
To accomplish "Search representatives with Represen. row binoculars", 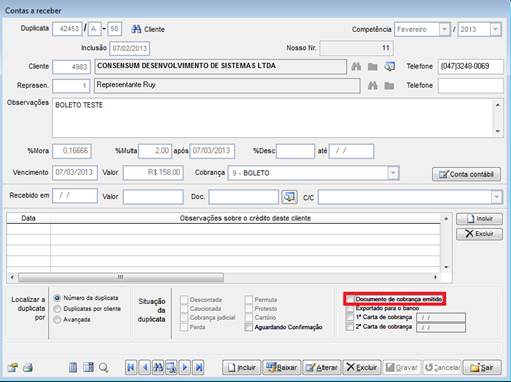I will click(x=372, y=86).
